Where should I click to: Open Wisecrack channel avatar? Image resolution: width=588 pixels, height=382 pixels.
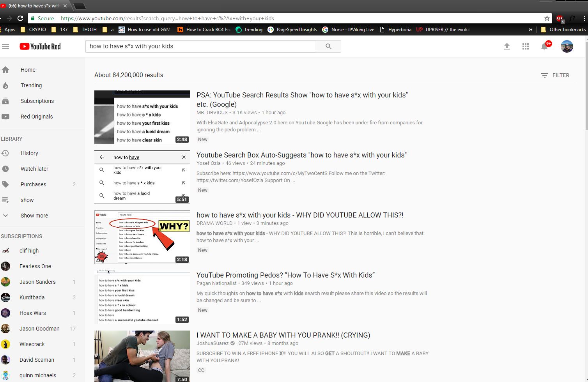[x=5, y=344]
